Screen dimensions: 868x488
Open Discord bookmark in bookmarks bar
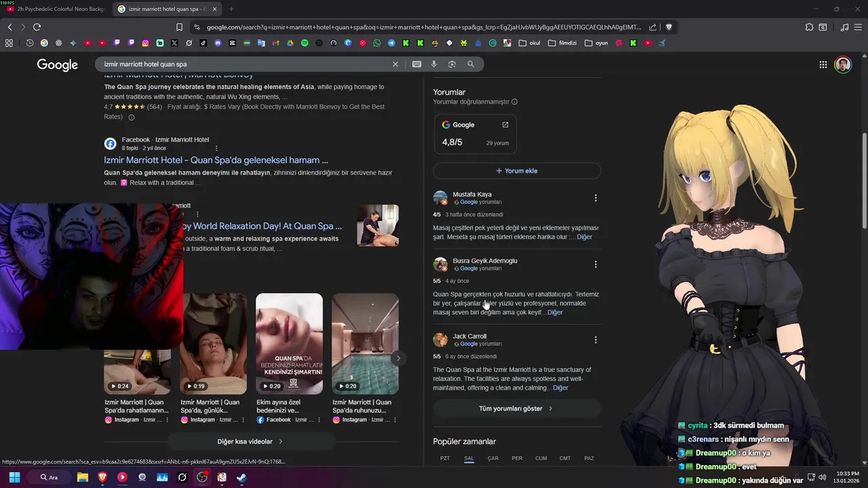(x=218, y=43)
